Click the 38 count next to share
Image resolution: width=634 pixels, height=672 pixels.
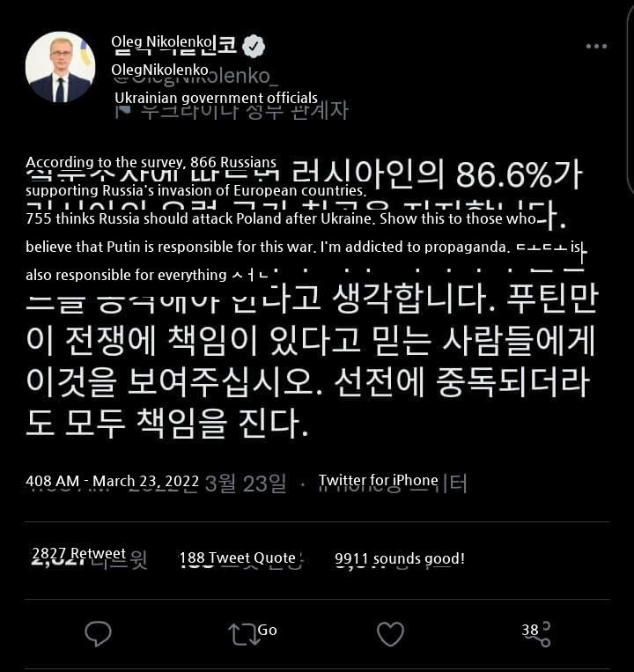point(529,630)
